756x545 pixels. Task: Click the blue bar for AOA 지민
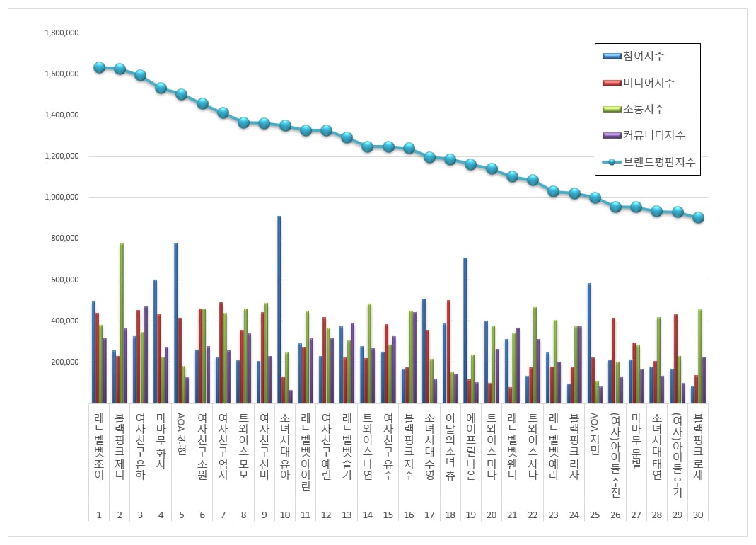[589, 343]
